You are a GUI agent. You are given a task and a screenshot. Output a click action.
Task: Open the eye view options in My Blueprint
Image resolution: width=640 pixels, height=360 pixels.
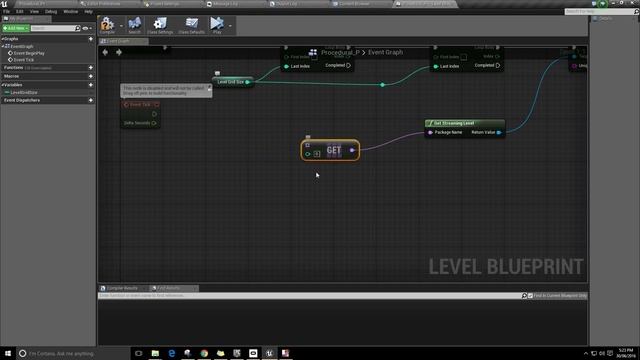click(86, 28)
